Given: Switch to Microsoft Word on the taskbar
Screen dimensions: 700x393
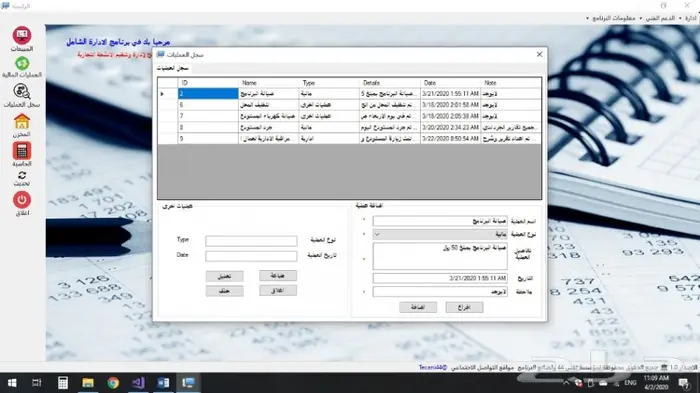Looking at the screenshot, I should point(163,383).
